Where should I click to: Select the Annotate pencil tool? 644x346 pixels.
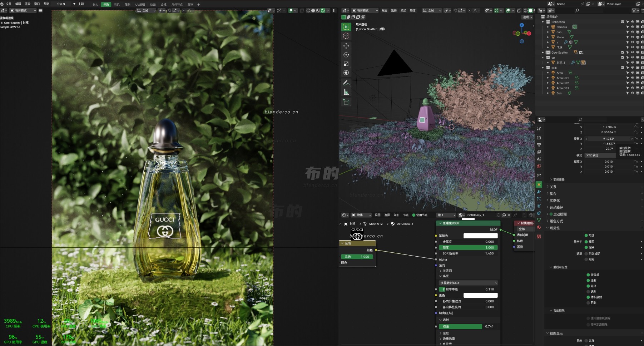point(346,83)
